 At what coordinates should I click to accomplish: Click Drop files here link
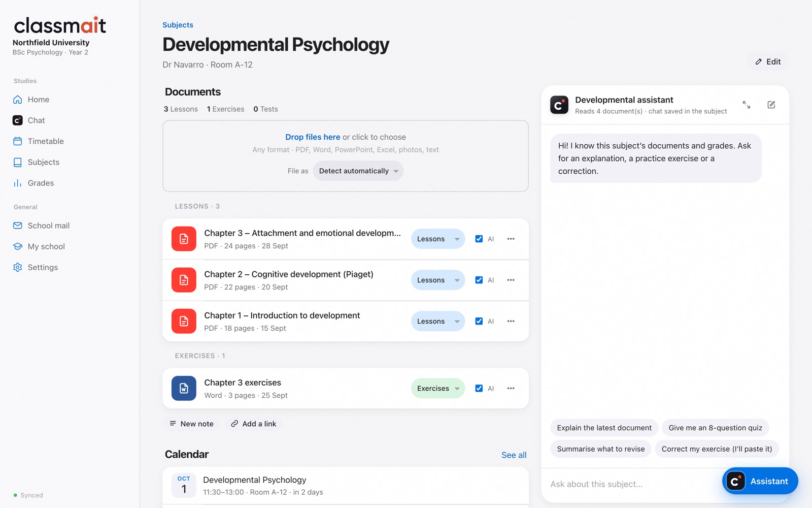pyautogui.click(x=313, y=137)
